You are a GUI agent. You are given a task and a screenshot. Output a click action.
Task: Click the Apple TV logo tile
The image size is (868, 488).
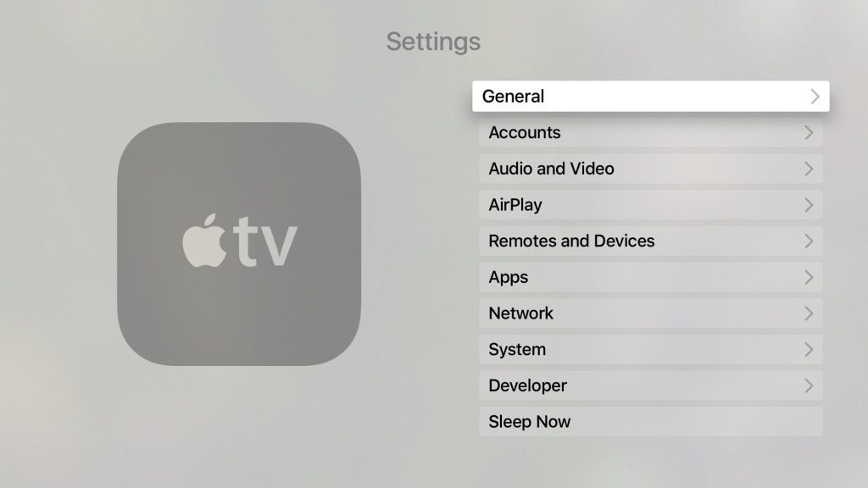coord(239,244)
